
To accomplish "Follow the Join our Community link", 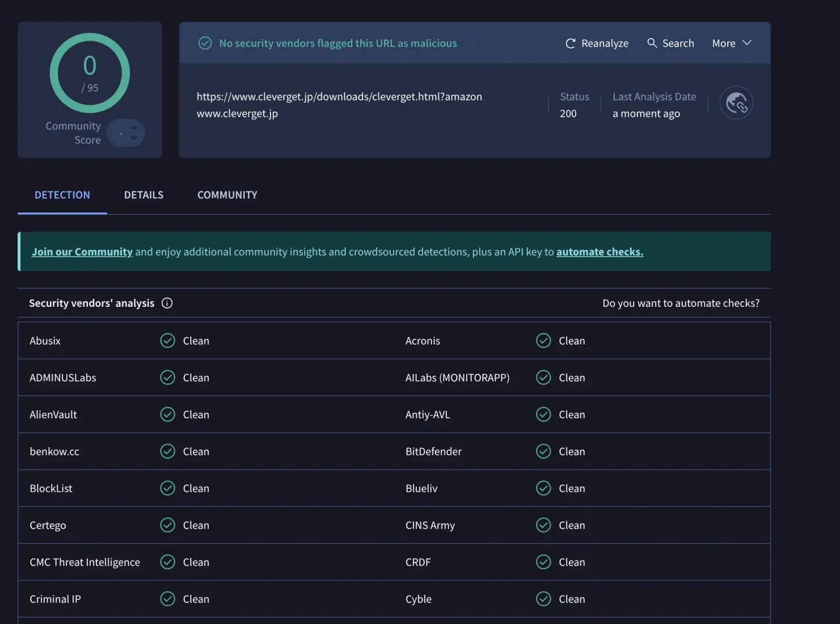I will tap(82, 252).
